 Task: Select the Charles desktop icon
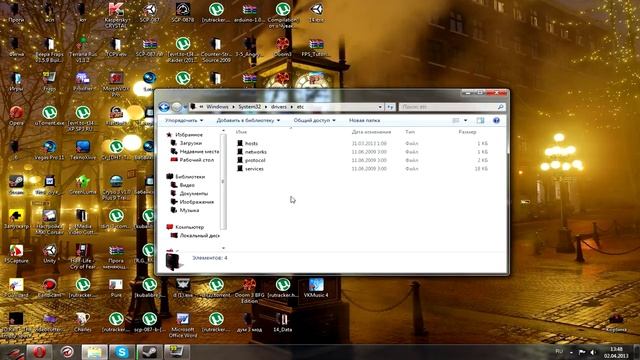[x=83, y=322]
